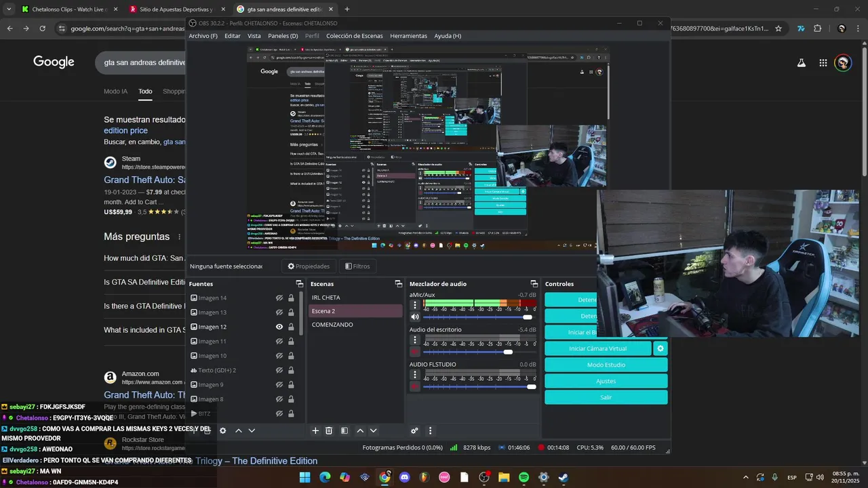Open Chrome extensions puzzle icon
Viewport: 868px width, 488px height.
click(817, 28)
